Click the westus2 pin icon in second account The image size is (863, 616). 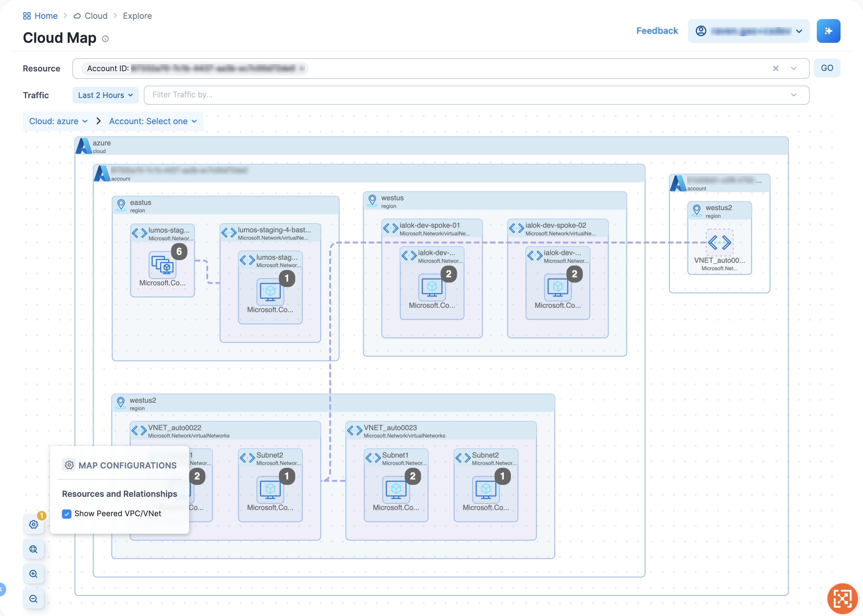pos(696,210)
